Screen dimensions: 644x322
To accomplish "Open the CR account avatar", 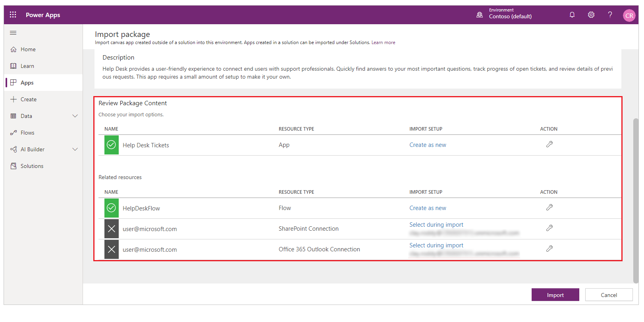I will [629, 15].
